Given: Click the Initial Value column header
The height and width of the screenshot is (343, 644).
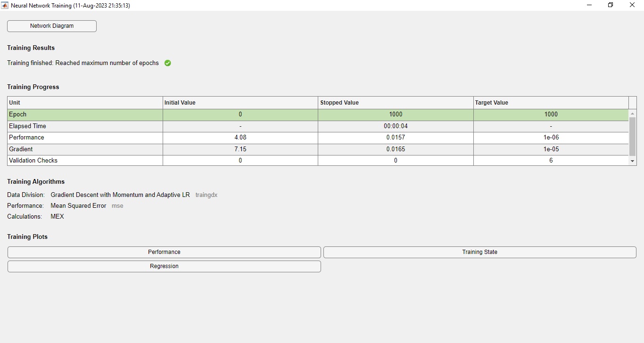Looking at the screenshot, I should click(240, 103).
